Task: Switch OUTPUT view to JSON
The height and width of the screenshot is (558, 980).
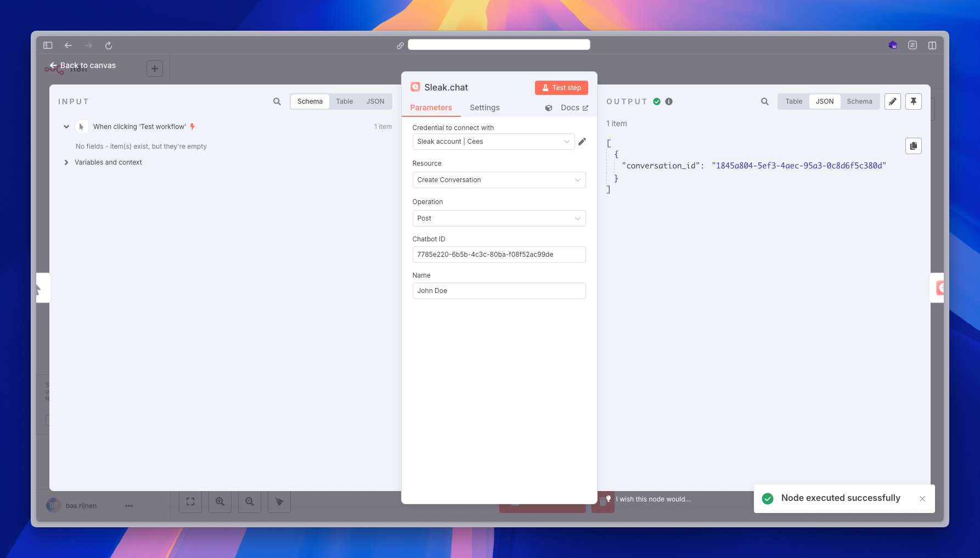Action: [825, 102]
